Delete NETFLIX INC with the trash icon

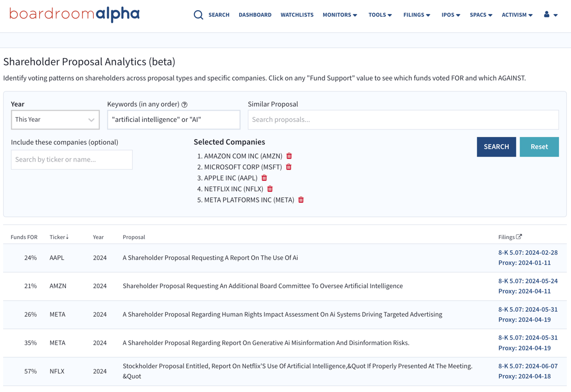pyautogui.click(x=270, y=189)
